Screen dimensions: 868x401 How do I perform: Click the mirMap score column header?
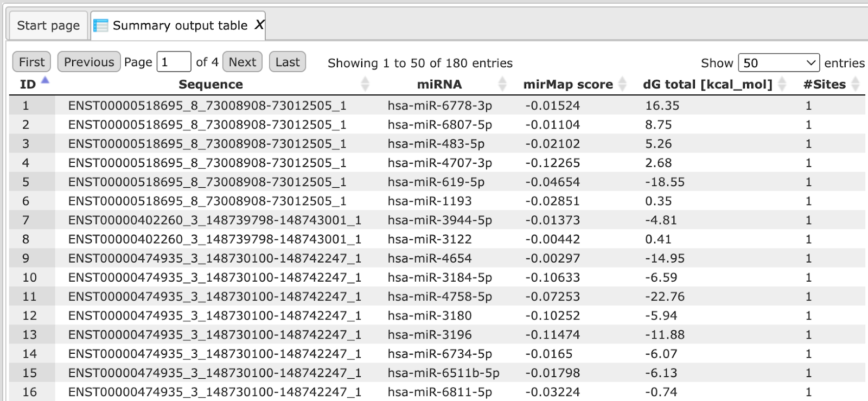click(x=568, y=84)
